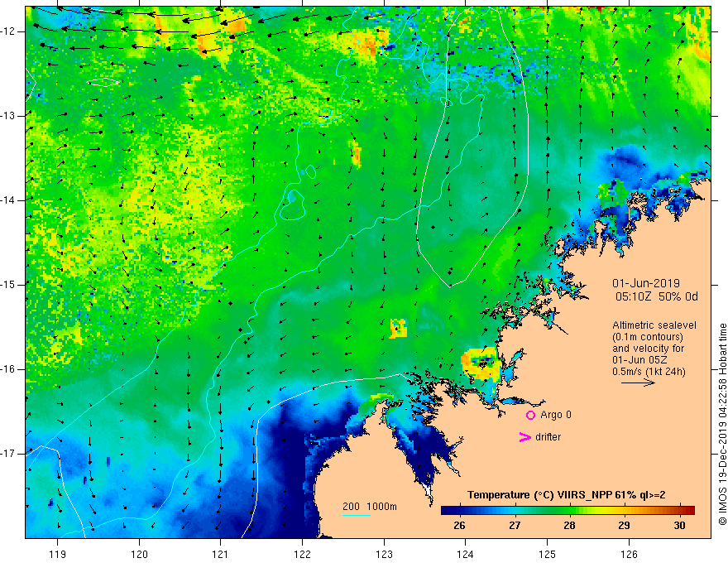728x563 pixels.
Task: Click the 'and velocity for' caption line
Action: pyautogui.click(x=648, y=349)
